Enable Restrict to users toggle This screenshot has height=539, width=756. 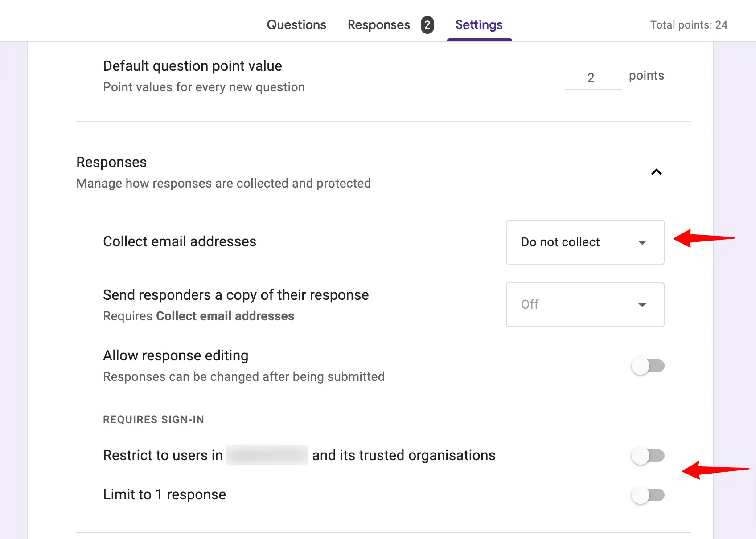(648, 455)
